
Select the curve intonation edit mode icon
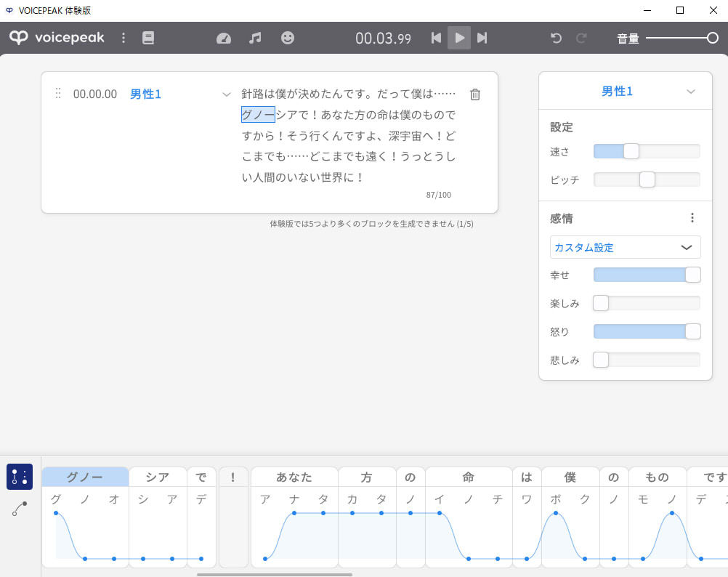20,509
